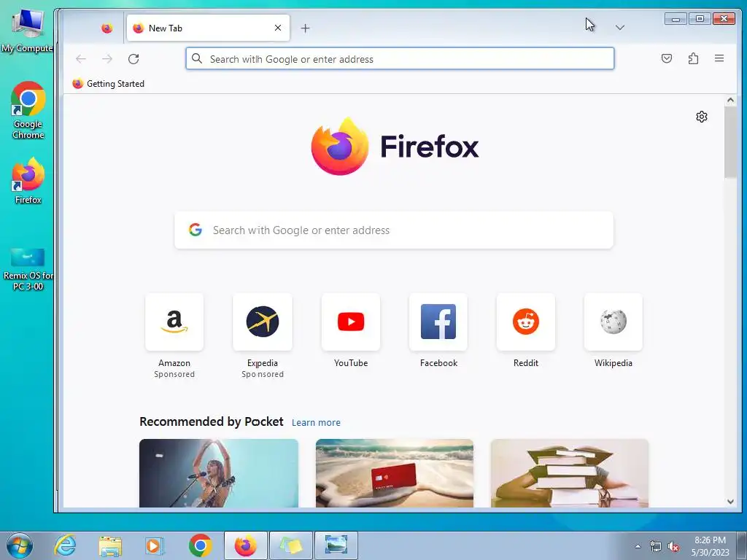Click the center Google search box
This screenshot has height=560, width=747.
click(x=394, y=230)
